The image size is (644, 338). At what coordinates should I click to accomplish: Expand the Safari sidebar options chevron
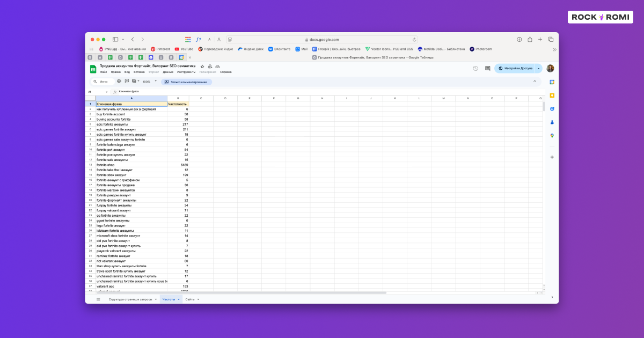[123, 39]
